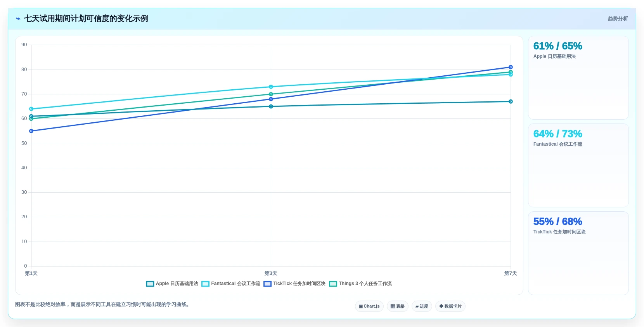Toggle the Fantastical 会议工作流 legend item

click(231, 284)
